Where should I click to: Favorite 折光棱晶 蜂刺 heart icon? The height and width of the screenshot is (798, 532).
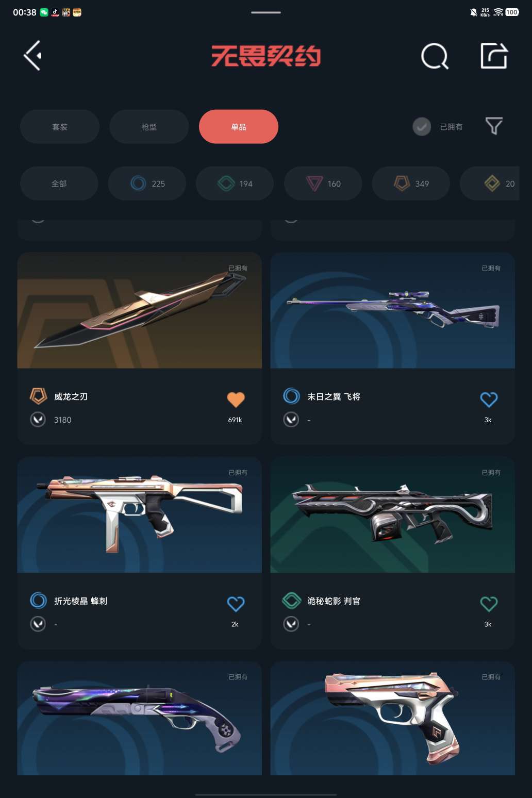tap(236, 604)
